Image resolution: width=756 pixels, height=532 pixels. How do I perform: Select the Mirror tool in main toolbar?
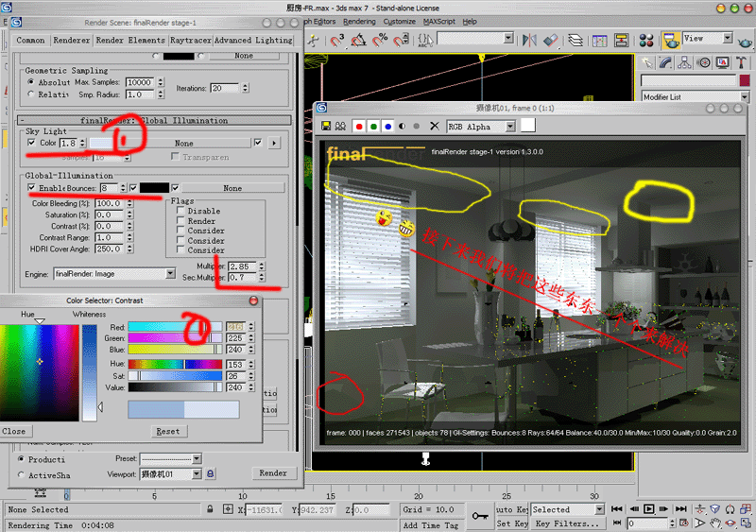click(x=529, y=40)
